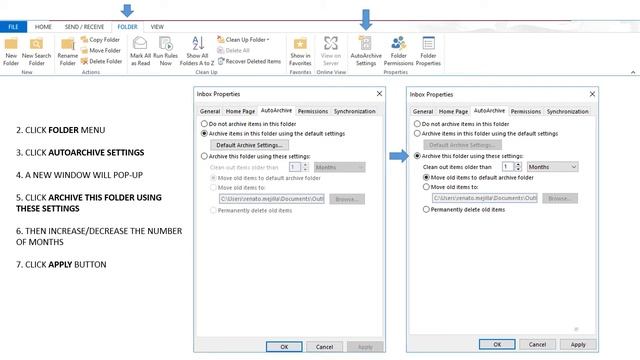
Task: Open General tab in left Inbox Properties
Action: pos(210,111)
